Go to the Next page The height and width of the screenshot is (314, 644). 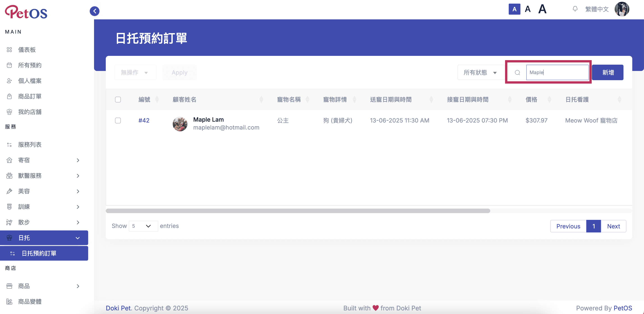(x=614, y=226)
